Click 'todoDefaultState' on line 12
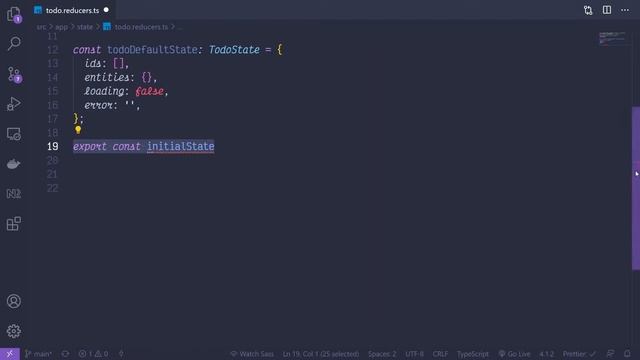 point(152,50)
